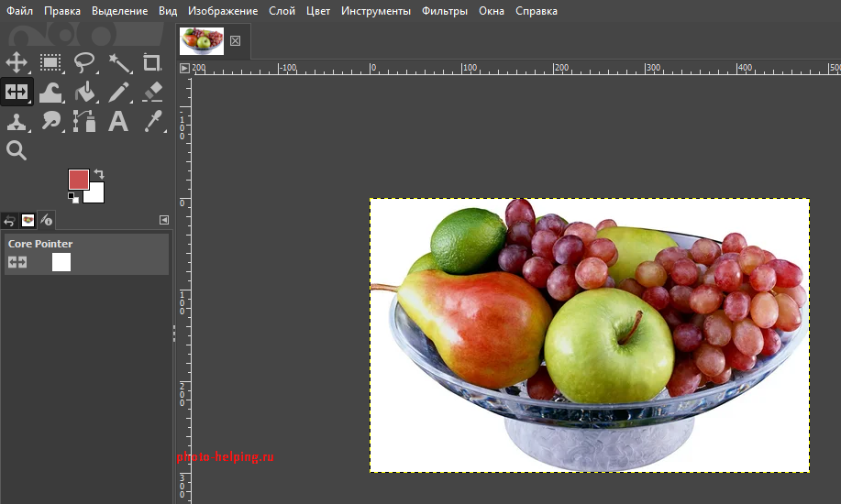Viewport: 841px width, 504px height.
Task: Open the Файл menu
Action: coord(20,11)
